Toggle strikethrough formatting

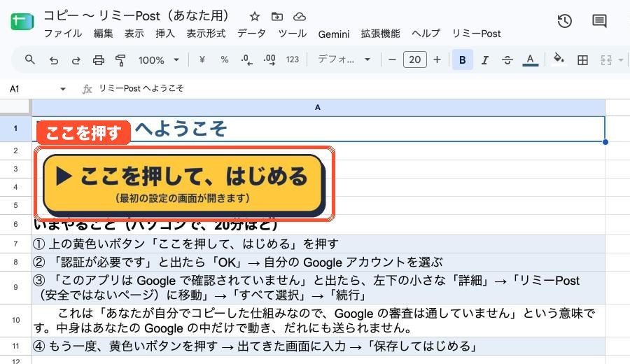[x=507, y=60]
